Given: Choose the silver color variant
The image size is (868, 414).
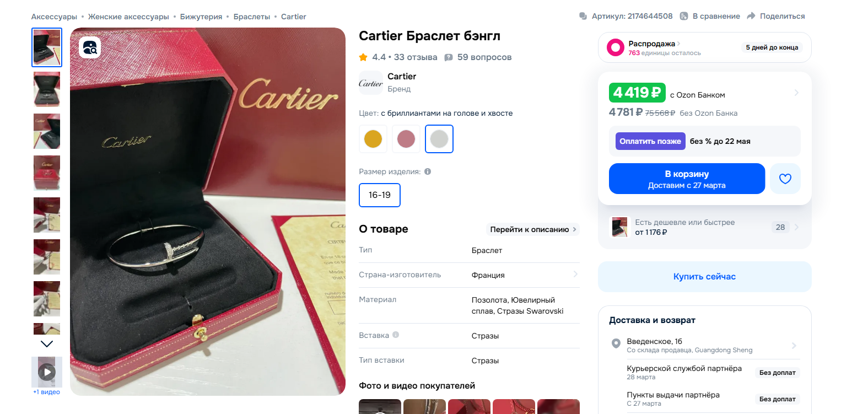Looking at the screenshot, I should click(x=439, y=139).
